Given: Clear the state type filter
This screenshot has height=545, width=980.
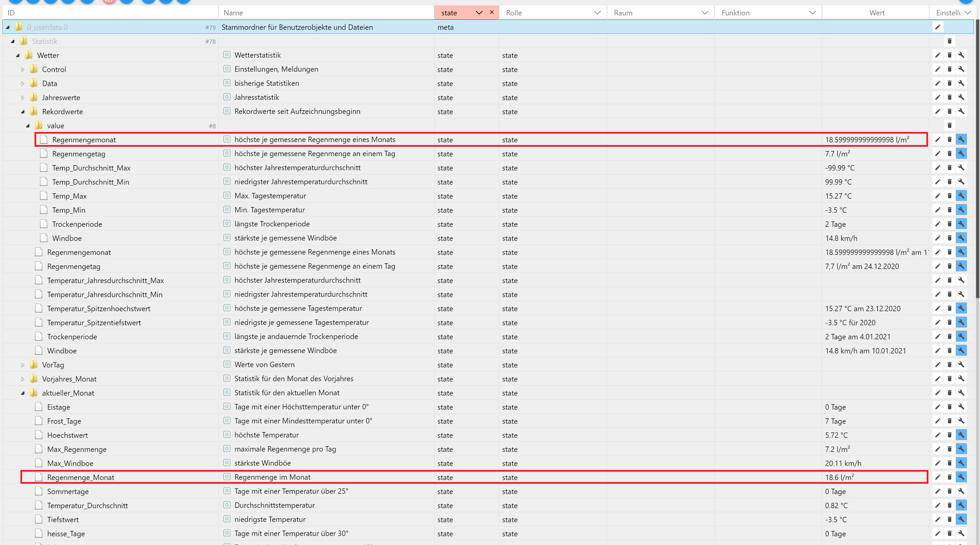Looking at the screenshot, I should 492,12.
